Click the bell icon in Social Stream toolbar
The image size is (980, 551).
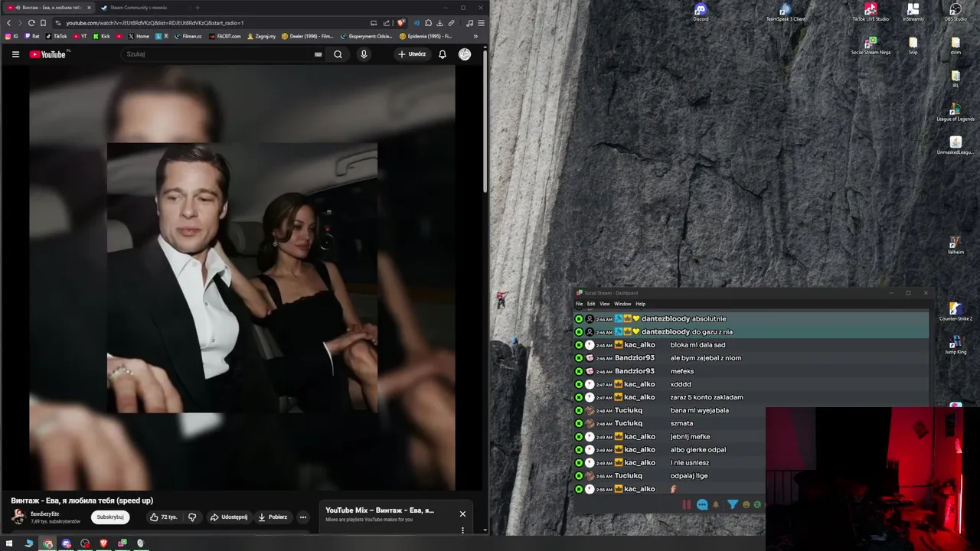716,504
